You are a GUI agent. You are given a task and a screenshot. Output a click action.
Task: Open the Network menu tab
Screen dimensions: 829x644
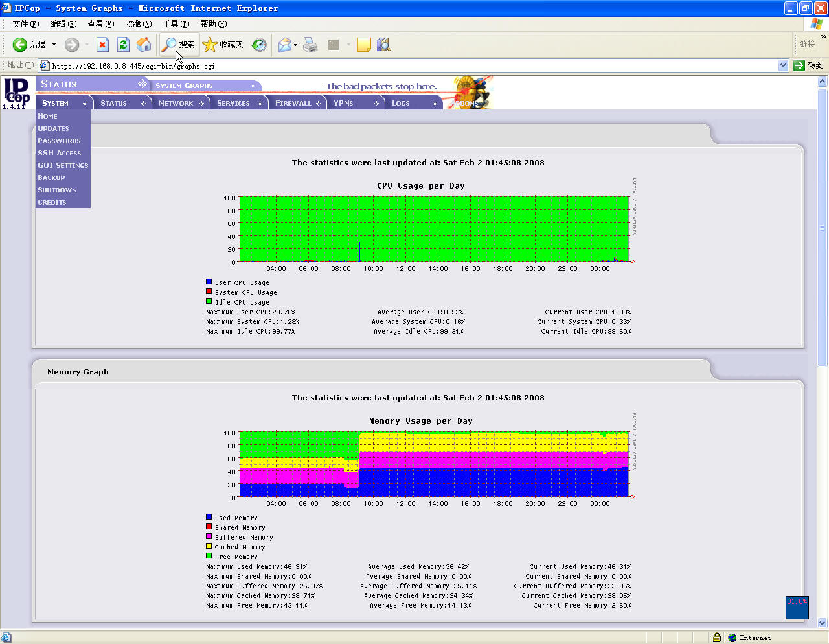pyautogui.click(x=180, y=103)
